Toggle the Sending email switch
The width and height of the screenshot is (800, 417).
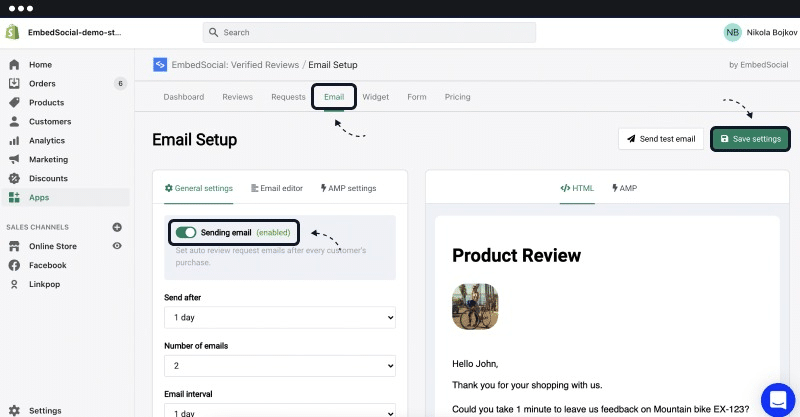tap(186, 233)
